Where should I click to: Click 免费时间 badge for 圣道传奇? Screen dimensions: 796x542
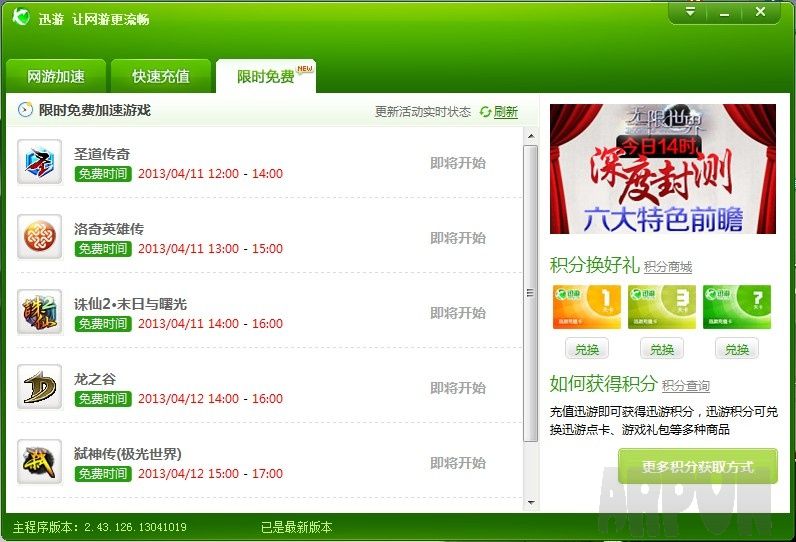tap(103, 174)
